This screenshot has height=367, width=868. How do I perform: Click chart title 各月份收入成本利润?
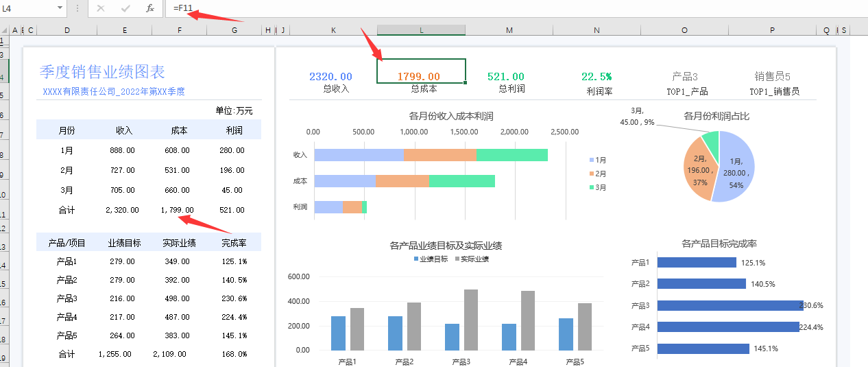(450, 116)
